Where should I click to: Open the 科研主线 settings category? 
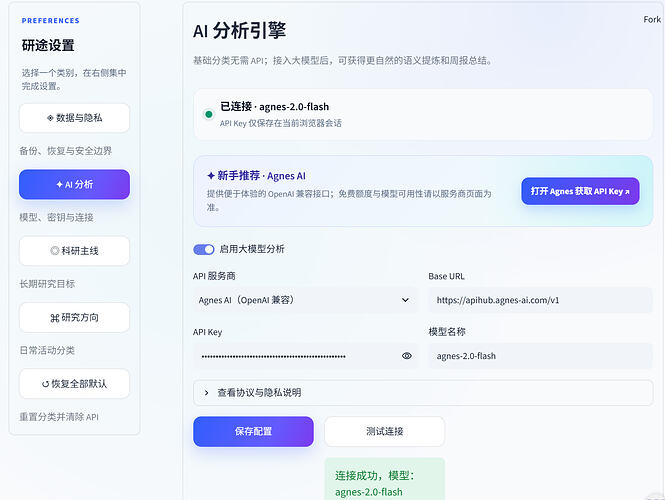click(x=74, y=251)
